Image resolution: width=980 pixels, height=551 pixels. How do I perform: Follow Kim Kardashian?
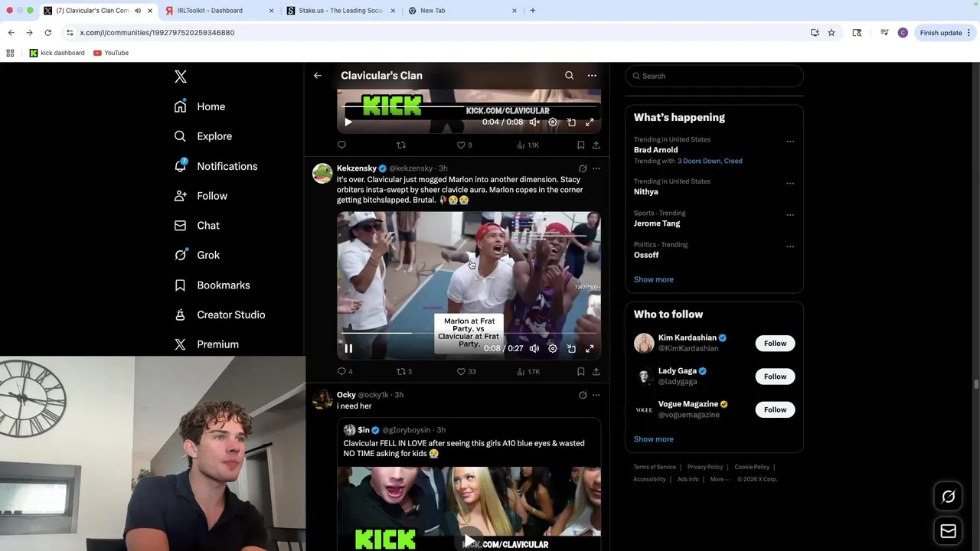tap(775, 343)
